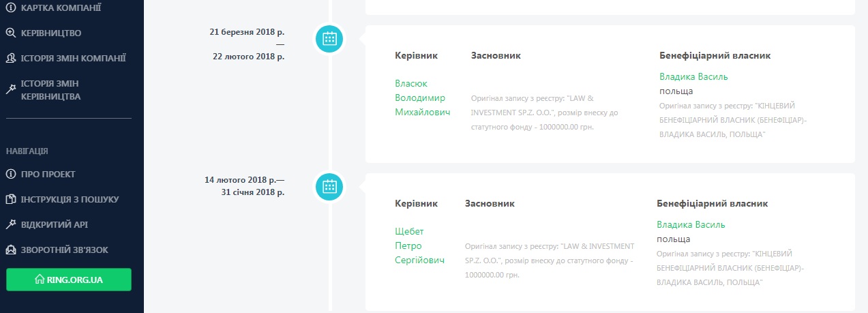
Task: Click the info icon beside Про проект
Action: pyautogui.click(x=11, y=174)
